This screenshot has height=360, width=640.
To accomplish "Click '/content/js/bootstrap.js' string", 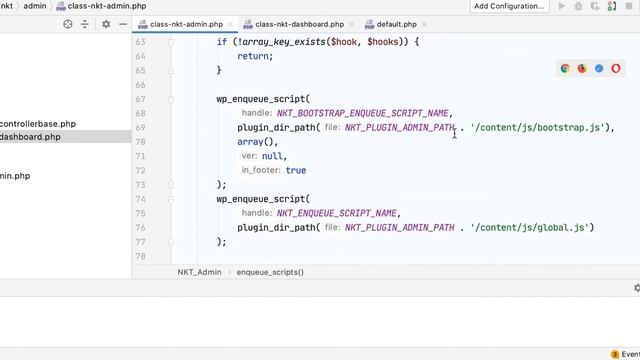I will [x=537, y=127].
